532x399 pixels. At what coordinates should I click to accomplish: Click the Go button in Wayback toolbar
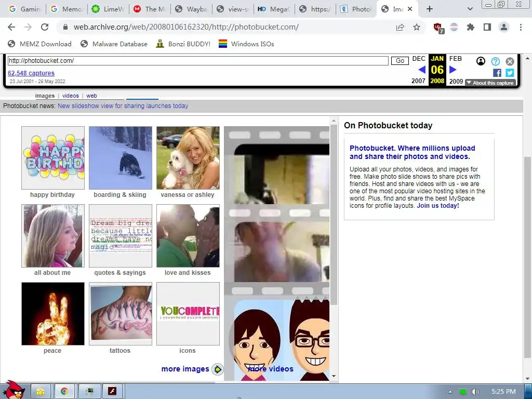[400, 61]
